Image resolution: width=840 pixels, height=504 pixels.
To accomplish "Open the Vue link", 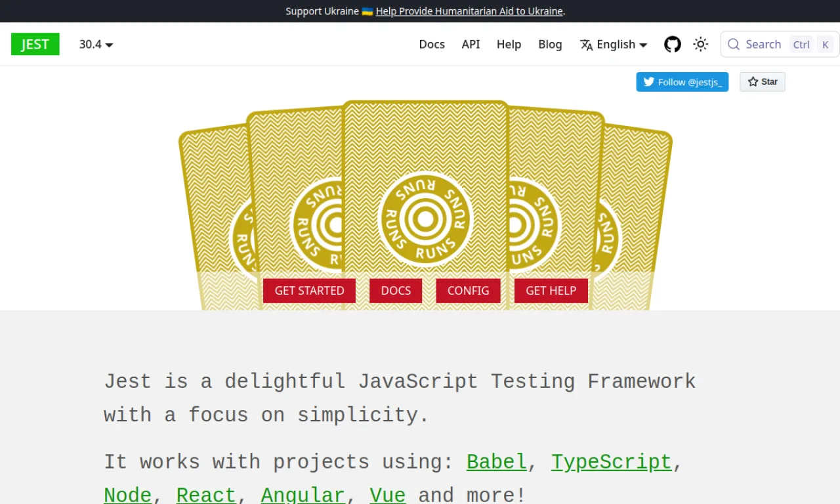I will tap(388, 494).
